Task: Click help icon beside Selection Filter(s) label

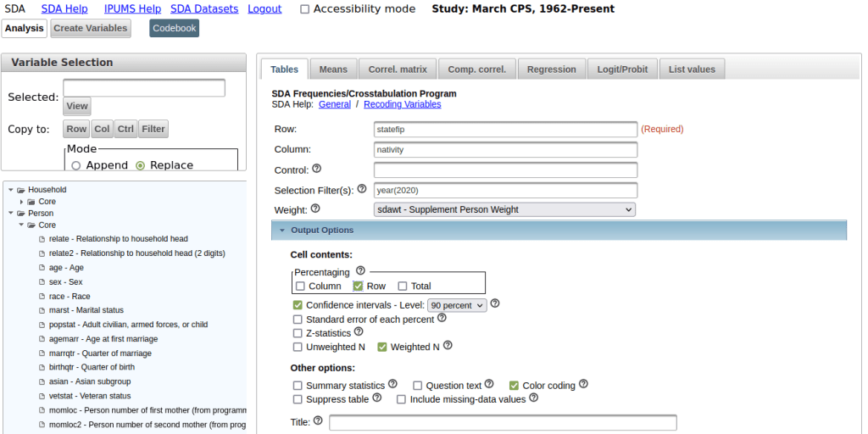Action: tap(362, 189)
